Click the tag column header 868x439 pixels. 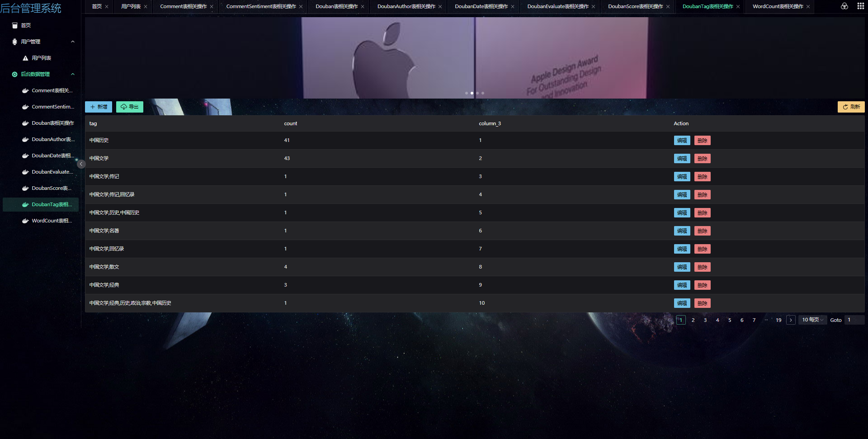(93, 123)
